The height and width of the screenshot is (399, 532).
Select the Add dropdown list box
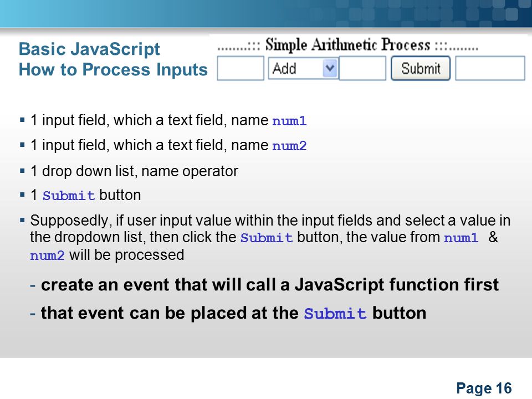(x=303, y=68)
